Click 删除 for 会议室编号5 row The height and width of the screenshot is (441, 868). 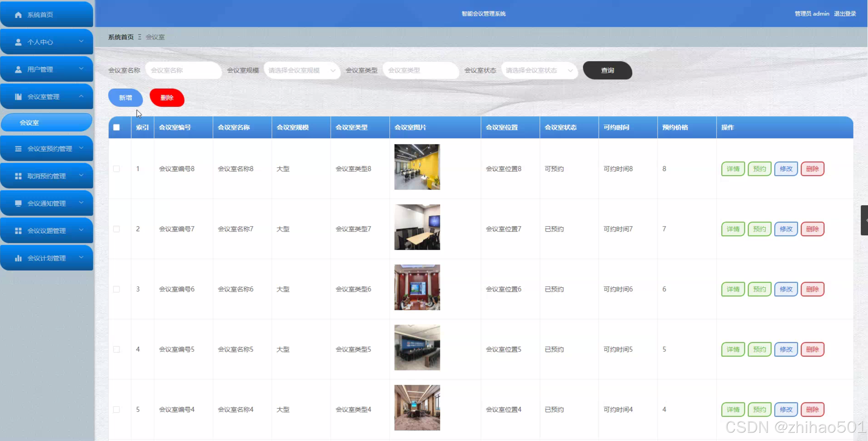(813, 350)
